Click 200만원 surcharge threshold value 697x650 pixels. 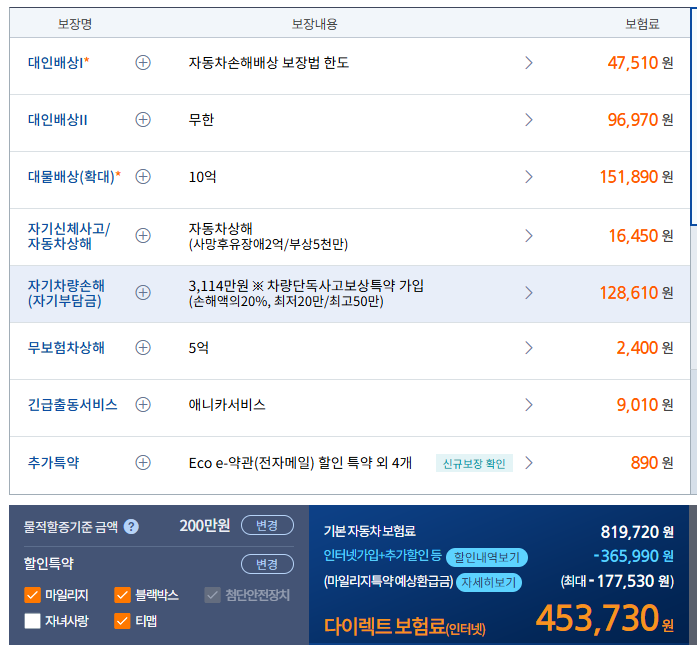pos(204,526)
